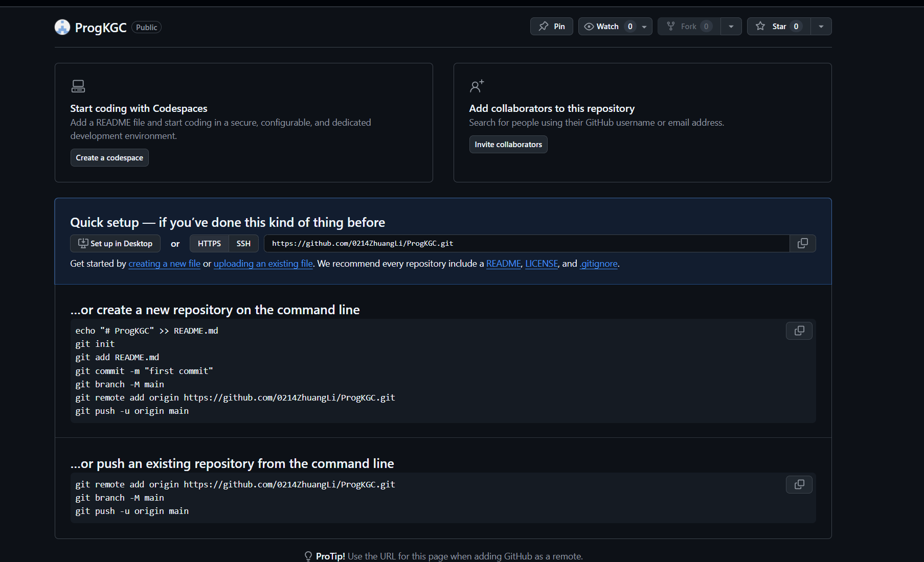This screenshot has width=924, height=562.
Task: Click 'Start coding with Codespaces' heading
Action: coord(139,108)
